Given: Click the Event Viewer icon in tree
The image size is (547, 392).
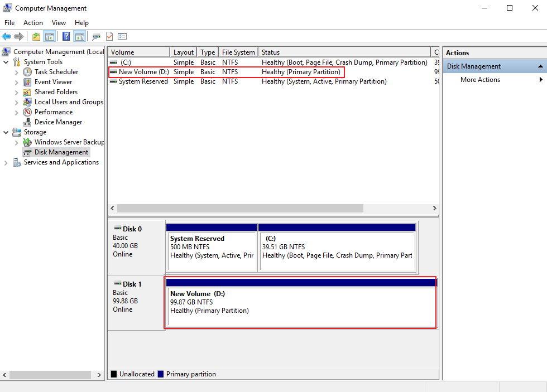Looking at the screenshot, I should (27, 82).
